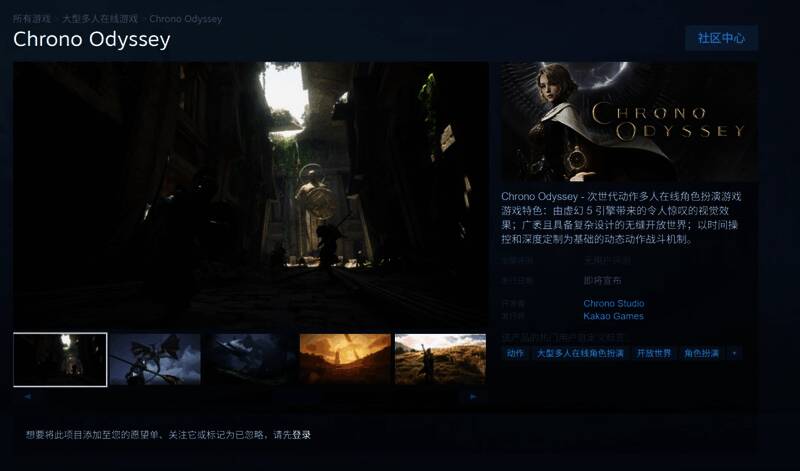
Task: Select the dragon screenshot thumbnail
Action: [x=155, y=359]
